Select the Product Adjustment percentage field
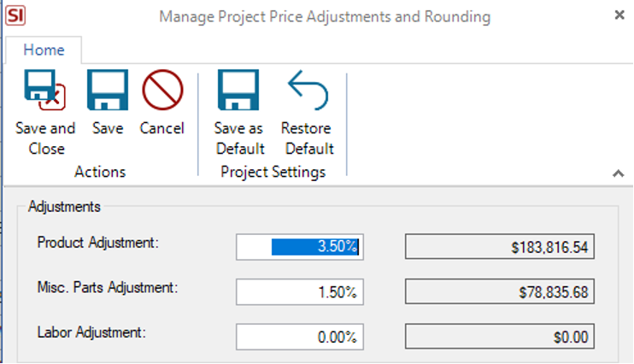 coord(300,247)
